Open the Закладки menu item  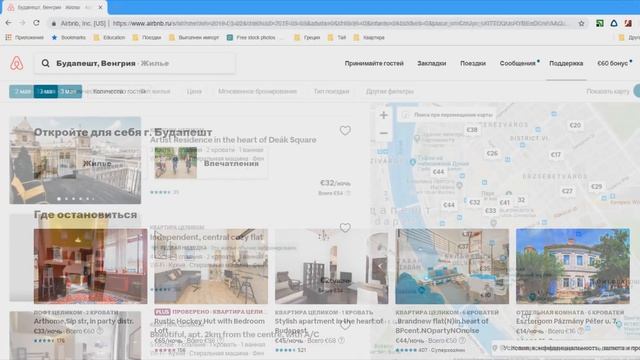(431, 63)
